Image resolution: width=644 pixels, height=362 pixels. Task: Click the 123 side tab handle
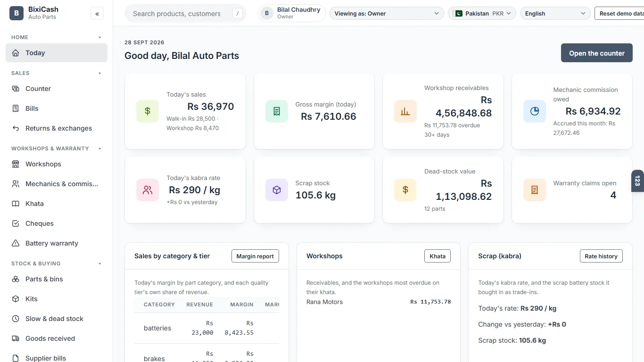point(637,181)
